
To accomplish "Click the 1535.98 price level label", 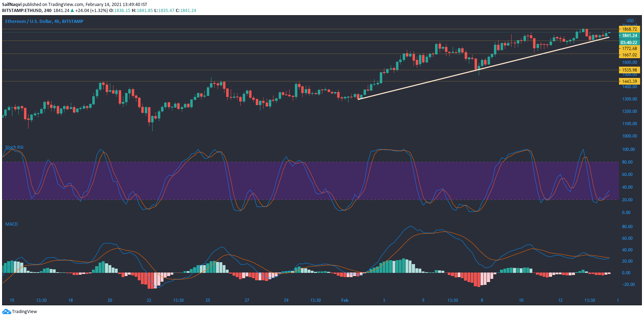I will point(629,70).
